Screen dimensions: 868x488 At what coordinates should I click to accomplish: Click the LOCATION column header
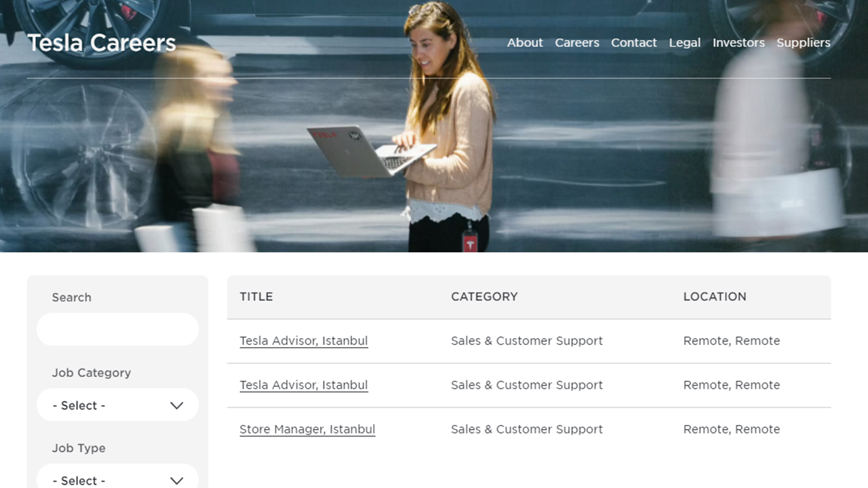715,297
